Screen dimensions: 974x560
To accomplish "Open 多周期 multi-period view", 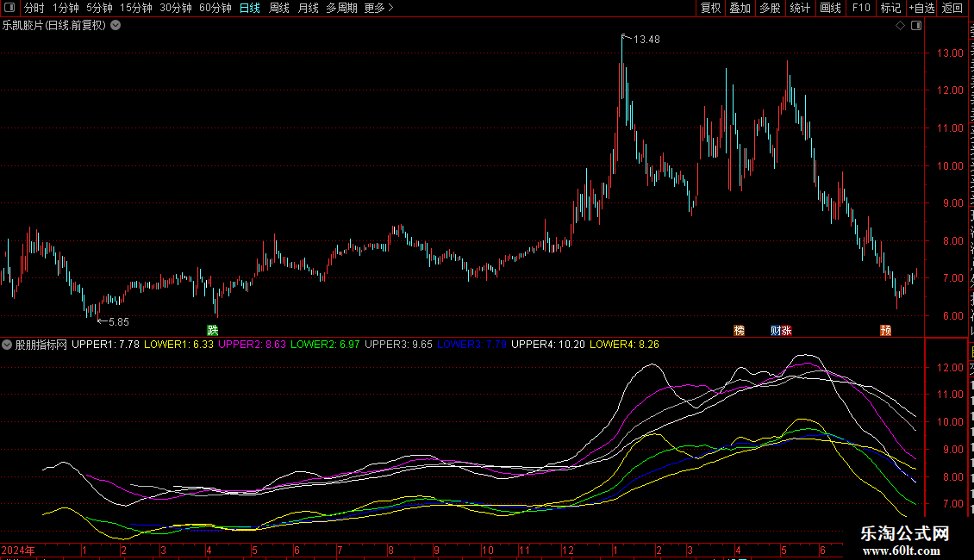I will click(341, 8).
